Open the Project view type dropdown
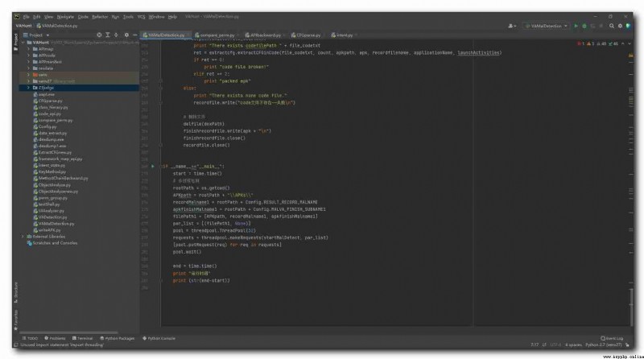644x359 pixels. click(36, 35)
